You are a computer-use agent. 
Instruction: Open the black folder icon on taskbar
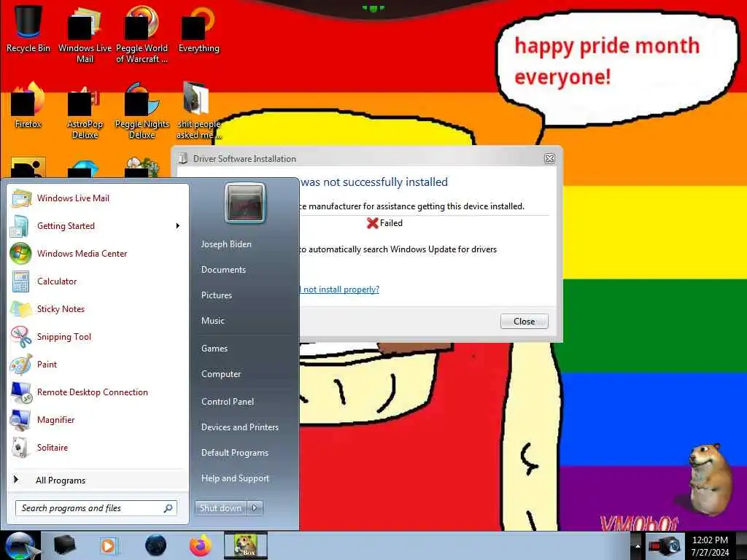click(x=64, y=545)
